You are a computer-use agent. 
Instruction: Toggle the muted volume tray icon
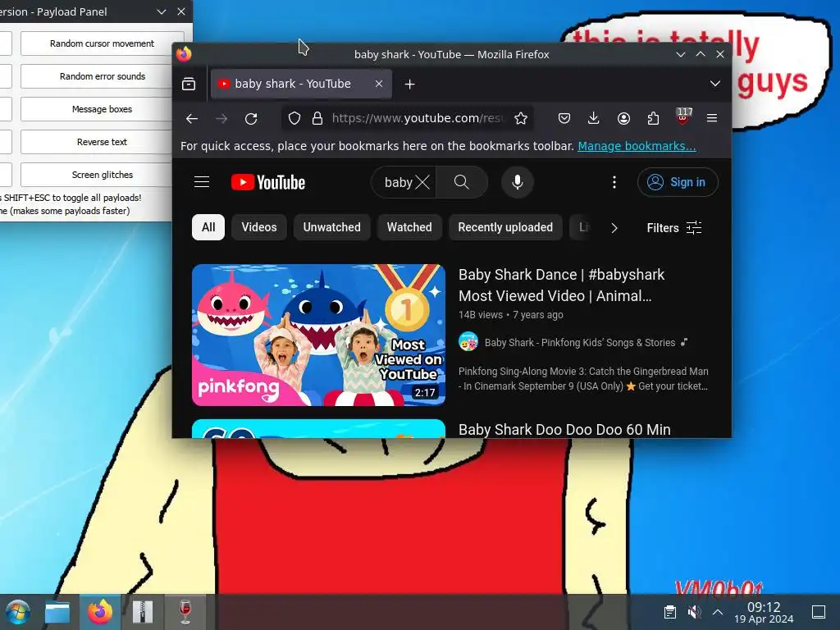coord(694,612)
